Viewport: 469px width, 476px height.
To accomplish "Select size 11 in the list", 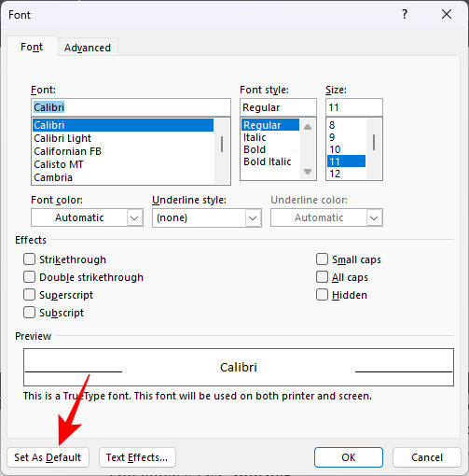I will tap(347, 161).
